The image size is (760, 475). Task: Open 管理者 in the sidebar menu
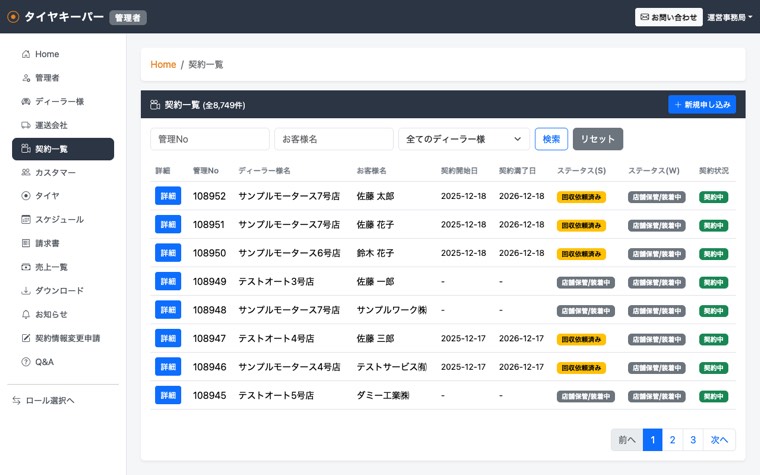[63, 78]
